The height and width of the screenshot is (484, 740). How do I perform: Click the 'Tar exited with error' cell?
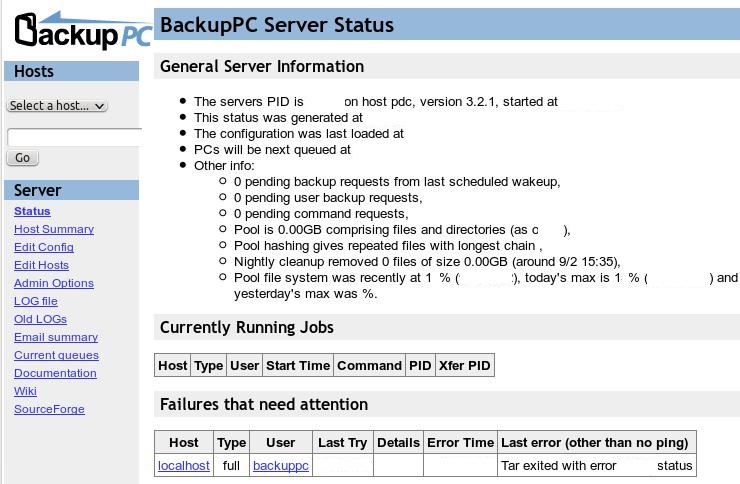(x=597, y=466)
